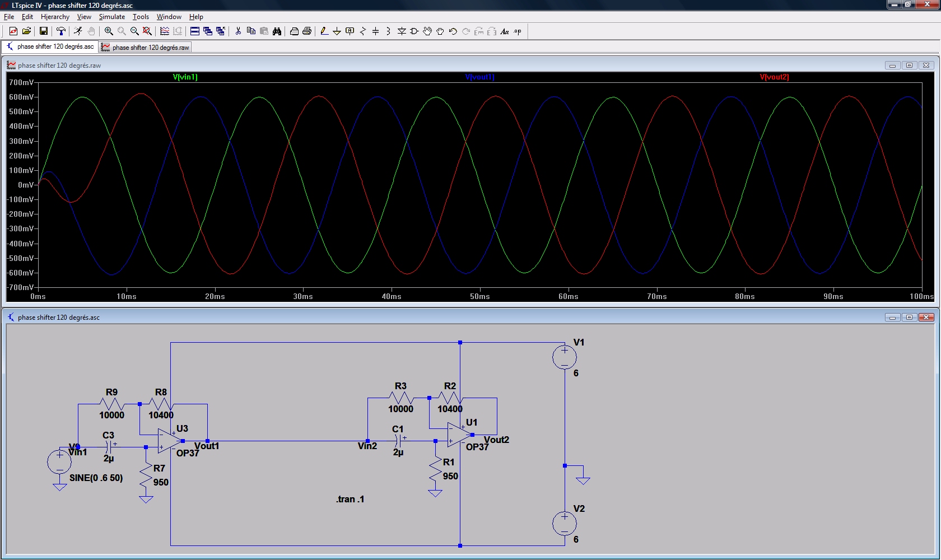Screen dimensions: 941x560
Task: Click the Run simulation icon
Action: pyautogui.click(x=78, y=31)
